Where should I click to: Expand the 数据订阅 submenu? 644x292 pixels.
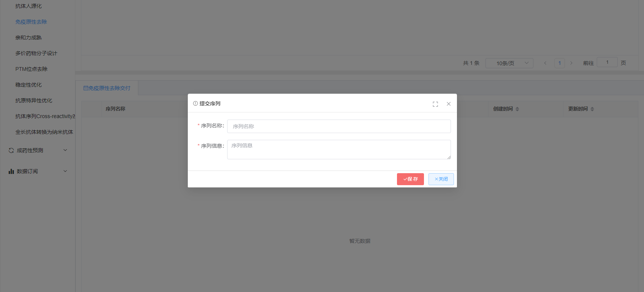37,171
